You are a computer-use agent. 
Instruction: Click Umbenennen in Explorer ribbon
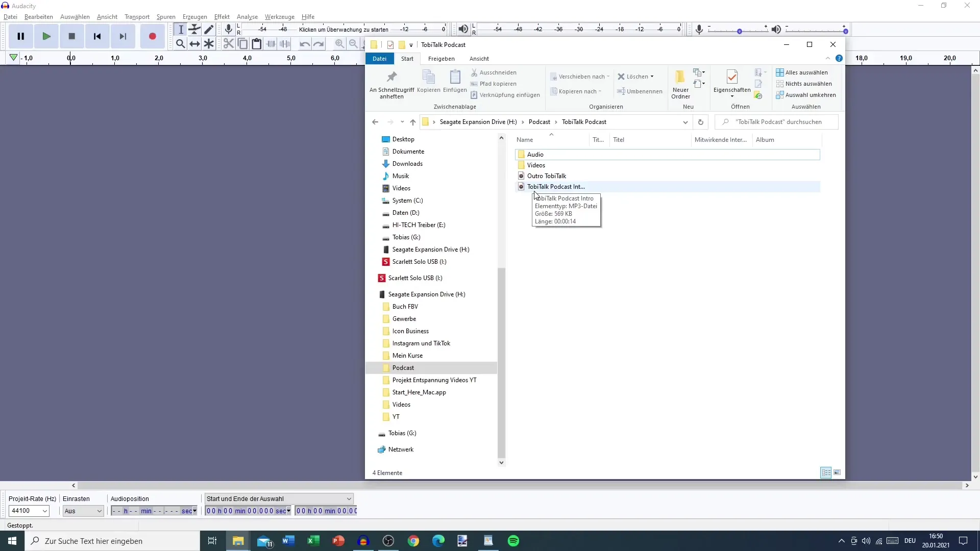(x=640, y=91)
